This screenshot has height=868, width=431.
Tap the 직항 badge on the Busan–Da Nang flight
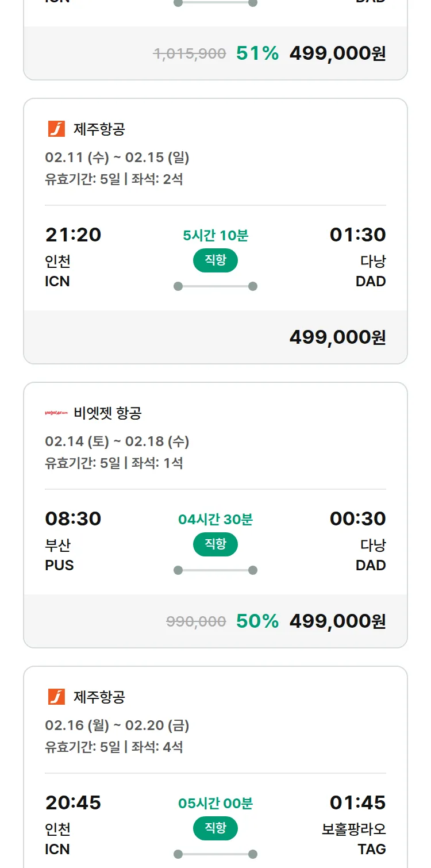coord(215,544)
